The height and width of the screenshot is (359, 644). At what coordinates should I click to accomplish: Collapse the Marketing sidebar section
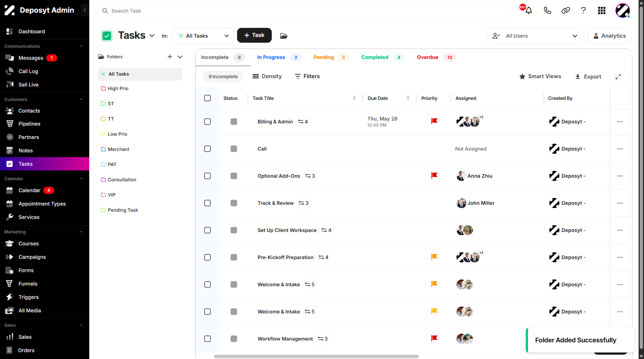coord(81,232)
